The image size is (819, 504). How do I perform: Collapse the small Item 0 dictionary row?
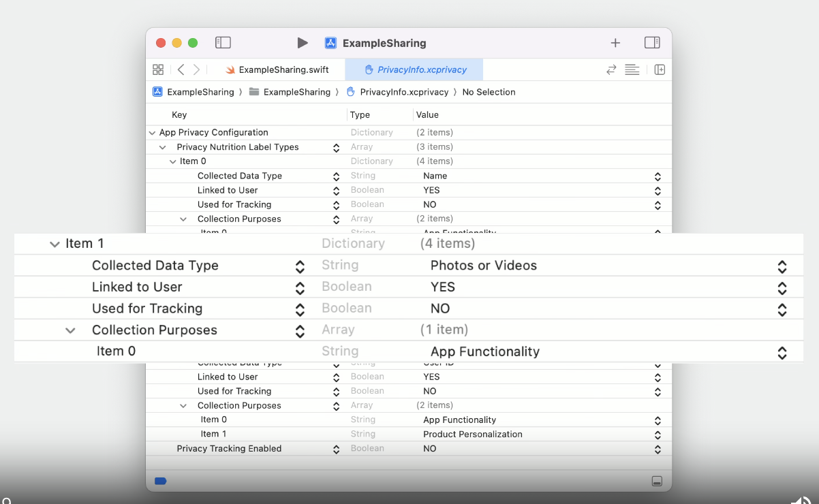[173, 161]
